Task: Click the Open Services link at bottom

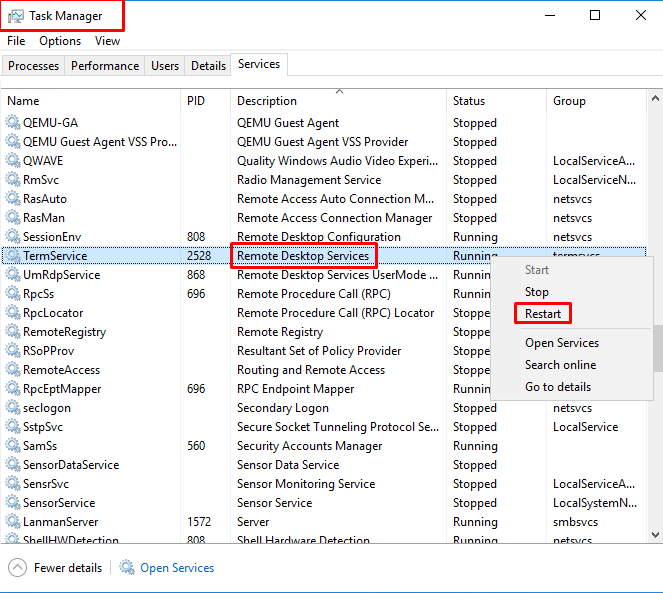Action: click(x=177, y=568)
